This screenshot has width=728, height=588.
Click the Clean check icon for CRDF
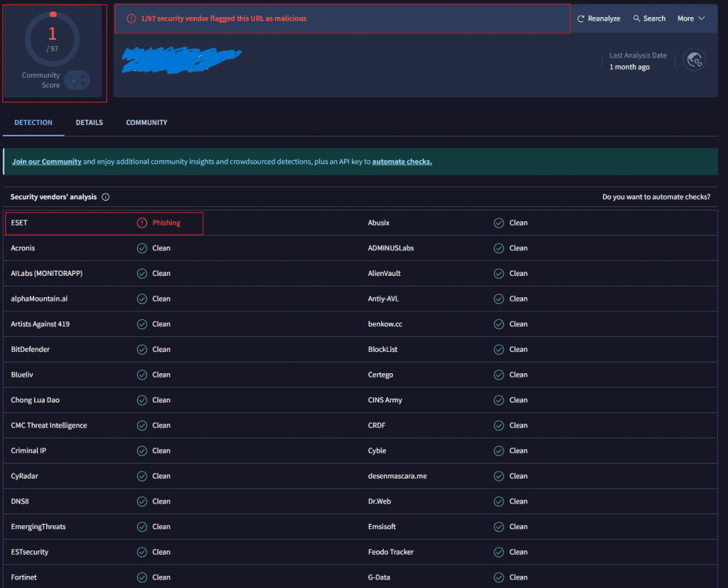pyautogui.click(x=499, y=425)
